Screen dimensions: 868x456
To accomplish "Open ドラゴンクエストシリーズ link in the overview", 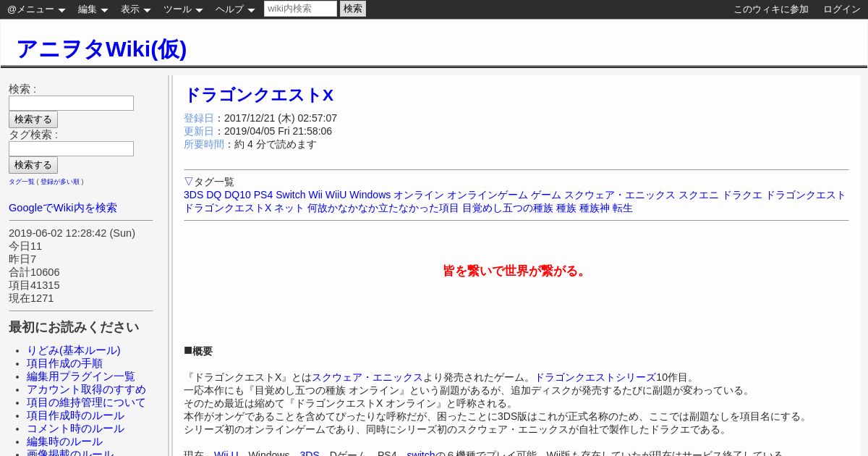I will point(595,377).
